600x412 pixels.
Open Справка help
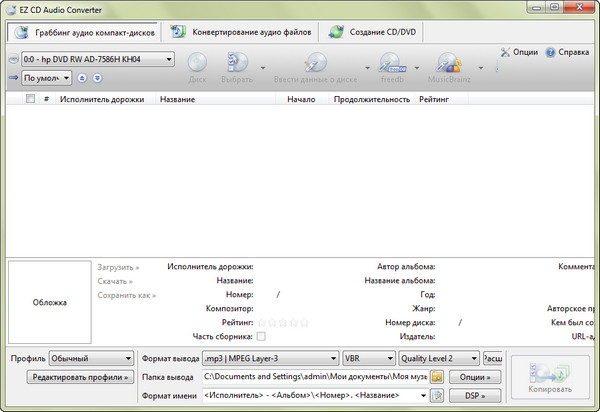567,52
